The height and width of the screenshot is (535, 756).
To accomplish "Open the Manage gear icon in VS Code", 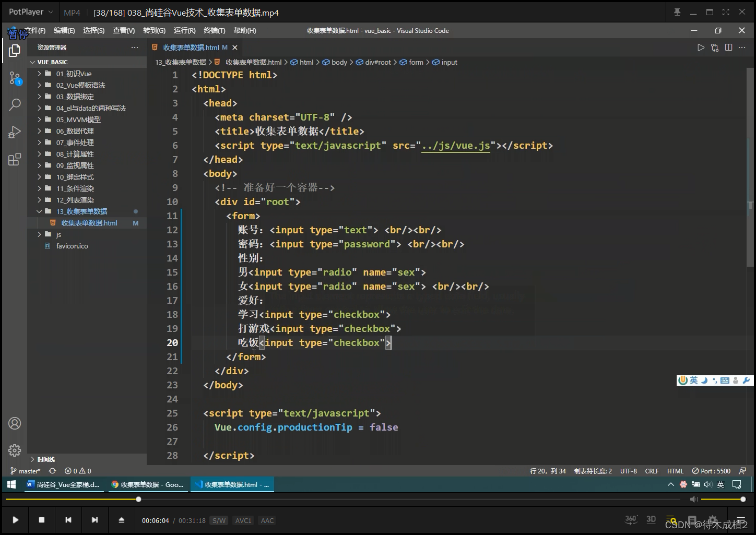I will point(15,450).
